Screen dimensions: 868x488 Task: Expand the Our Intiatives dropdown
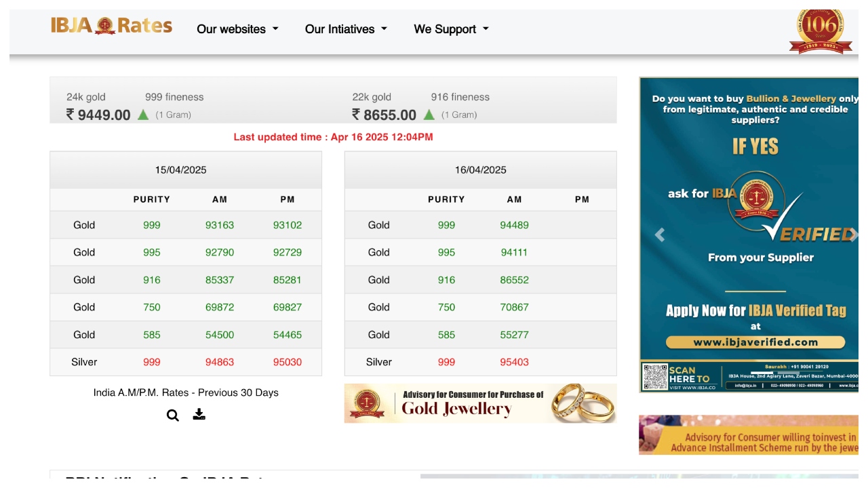coord(346,29)
